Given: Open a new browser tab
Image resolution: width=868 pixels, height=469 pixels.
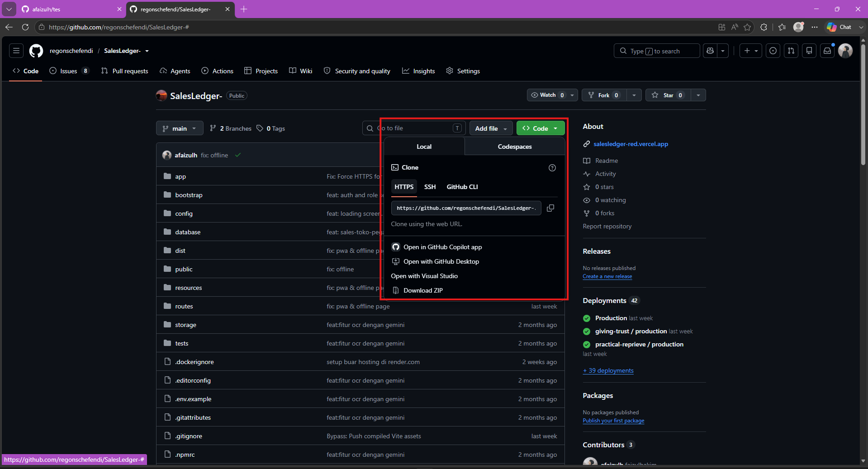Looking at the screenshot, I should [244, 9].
